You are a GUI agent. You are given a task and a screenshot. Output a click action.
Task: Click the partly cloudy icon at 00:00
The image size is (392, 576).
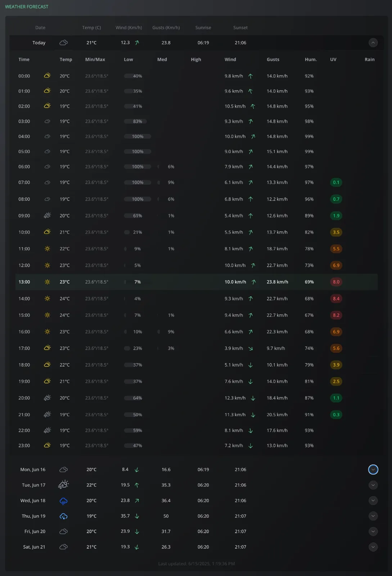(x=47, y=76)
